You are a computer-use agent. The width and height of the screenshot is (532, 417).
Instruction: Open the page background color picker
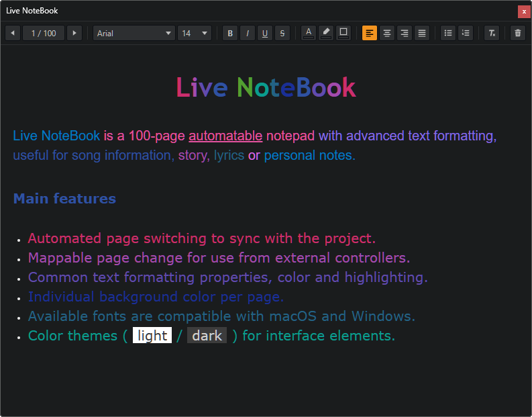point(343,34)
